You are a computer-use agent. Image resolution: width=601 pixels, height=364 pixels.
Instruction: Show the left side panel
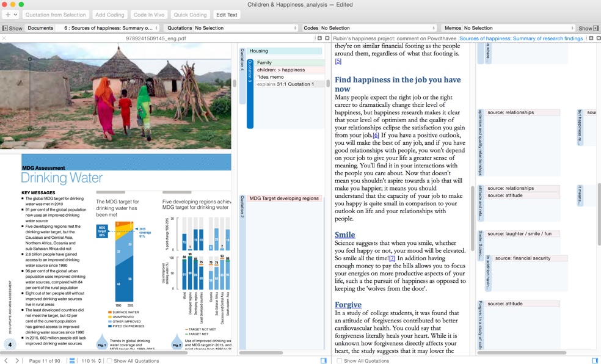click(x=12, y=28)
